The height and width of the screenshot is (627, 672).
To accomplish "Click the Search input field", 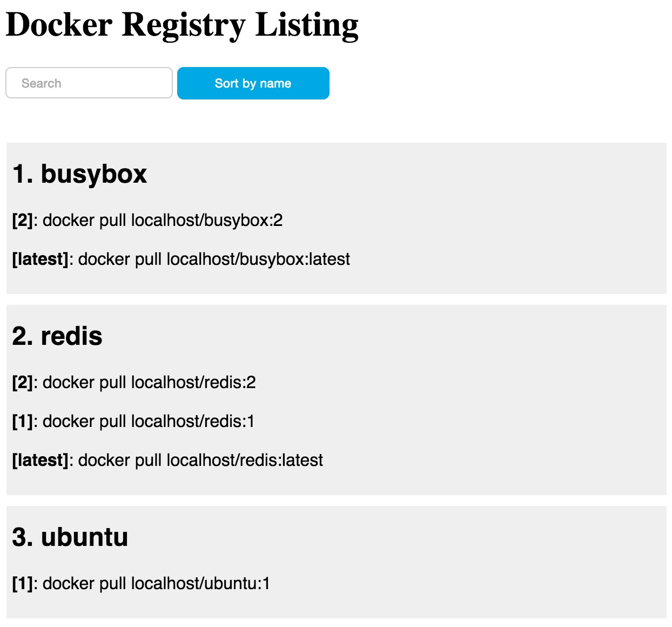I will click(89, 83).
